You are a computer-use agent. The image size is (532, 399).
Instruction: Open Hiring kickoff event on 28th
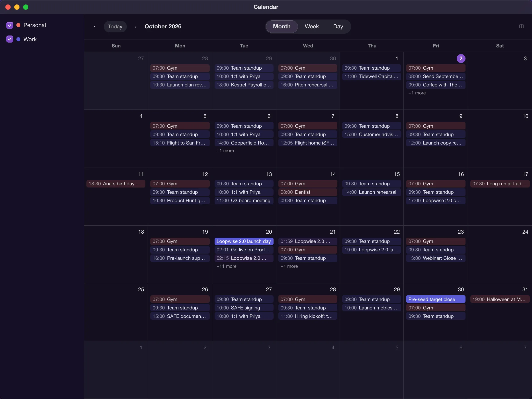pos(308,316)
